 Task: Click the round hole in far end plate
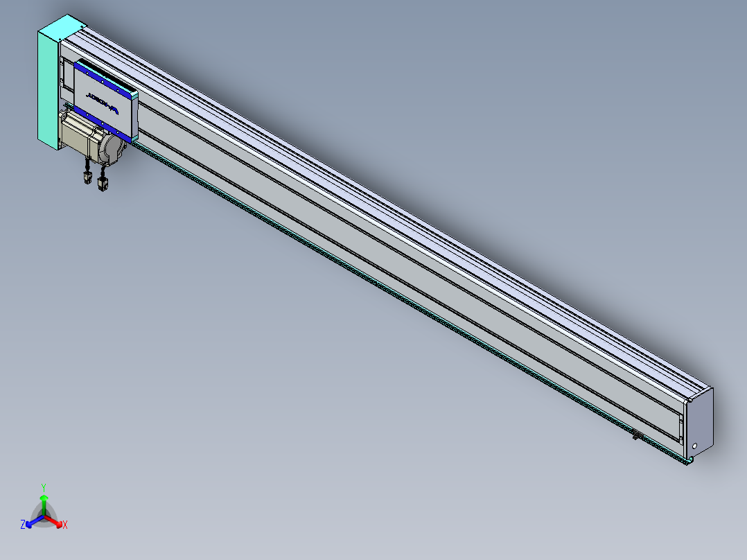click(694, 446)
